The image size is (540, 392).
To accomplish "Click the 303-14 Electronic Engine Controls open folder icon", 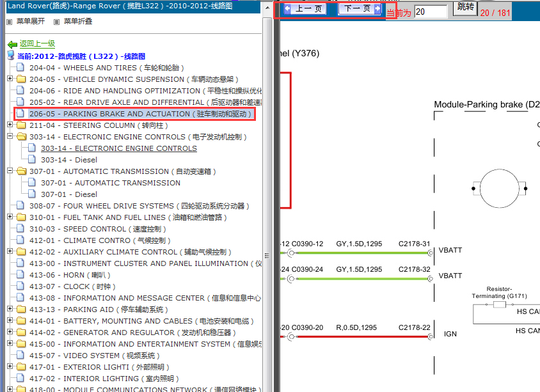I will click(x=21, y=137).
